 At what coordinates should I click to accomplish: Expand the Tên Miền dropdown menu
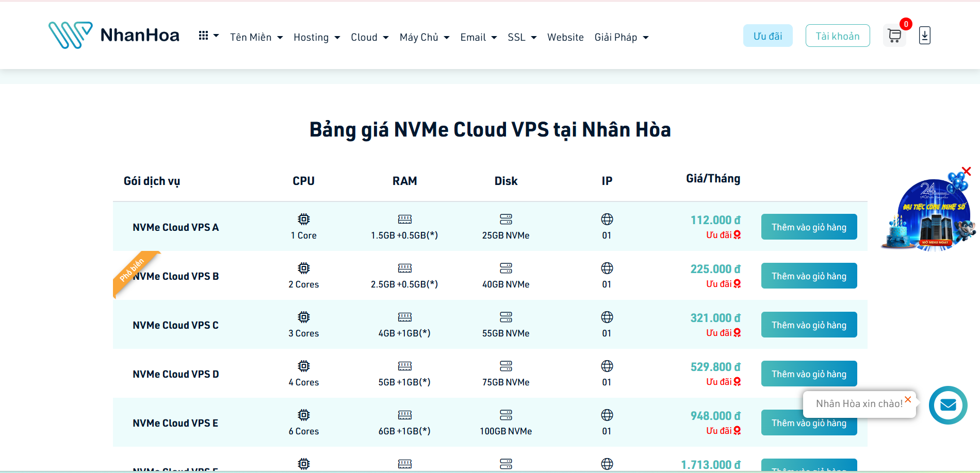point(256,37)
